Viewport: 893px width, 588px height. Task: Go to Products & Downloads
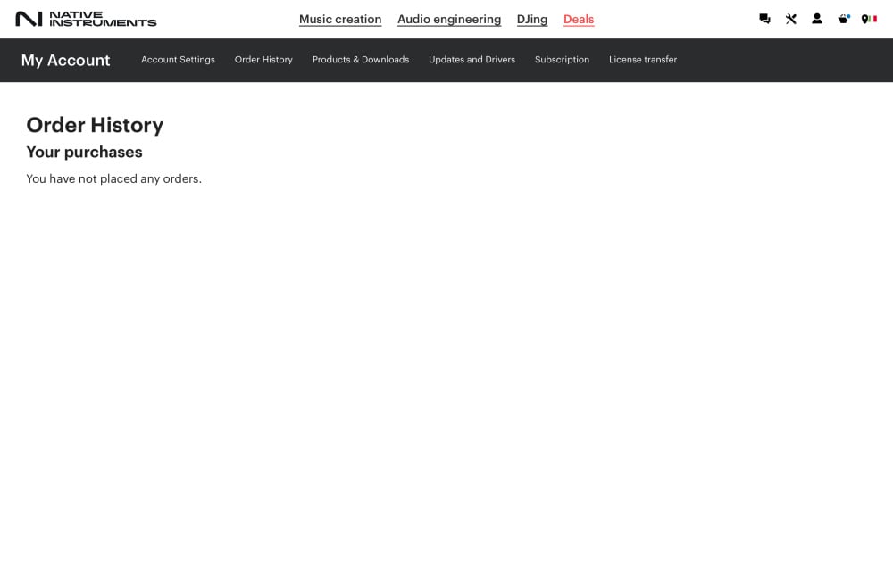(x=361, y=60)
